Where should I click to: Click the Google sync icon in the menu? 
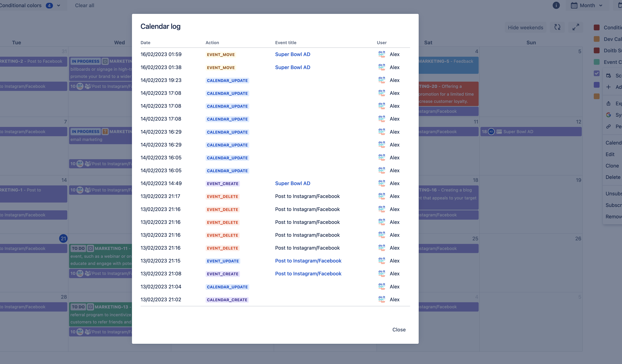(x=608, y=115)
